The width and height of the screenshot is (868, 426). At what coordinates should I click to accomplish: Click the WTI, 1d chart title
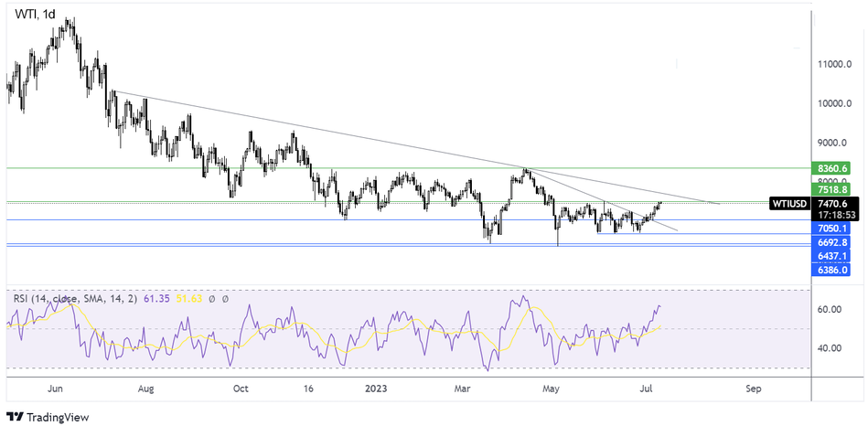(x=37, y=16)
